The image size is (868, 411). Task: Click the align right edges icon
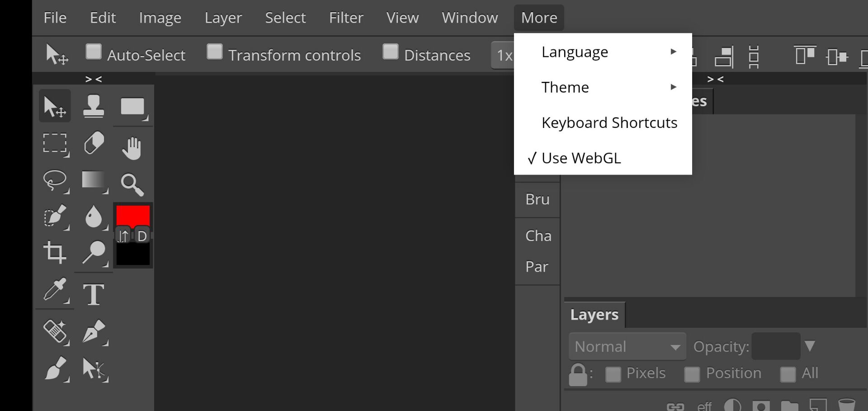tap(723, 57)
